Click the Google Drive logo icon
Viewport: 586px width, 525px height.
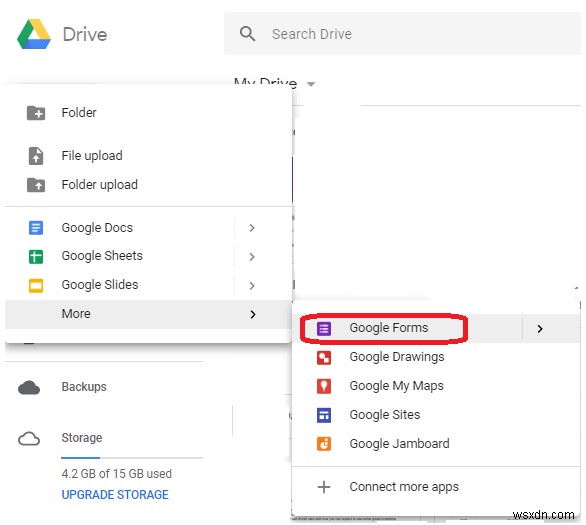pos(34,34)
